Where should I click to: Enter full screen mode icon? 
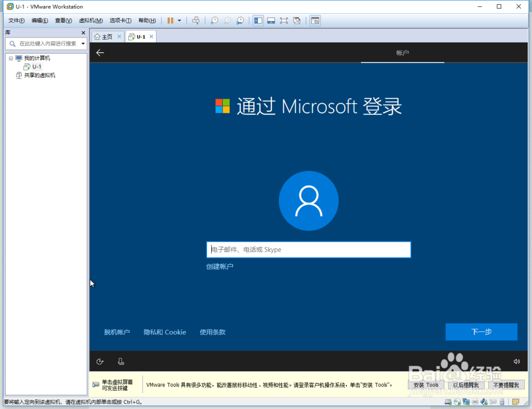pos(284,21)
